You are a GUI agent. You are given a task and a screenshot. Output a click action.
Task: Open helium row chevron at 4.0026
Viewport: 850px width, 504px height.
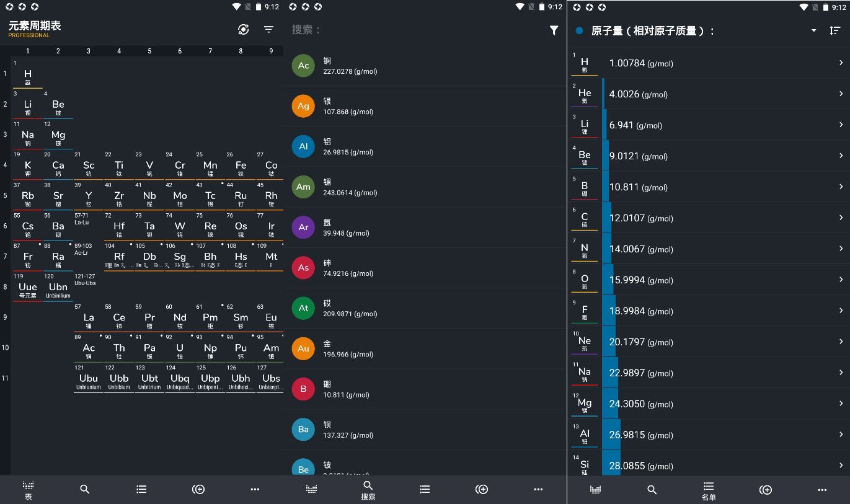pyautogui.click(x=841, y=94)
